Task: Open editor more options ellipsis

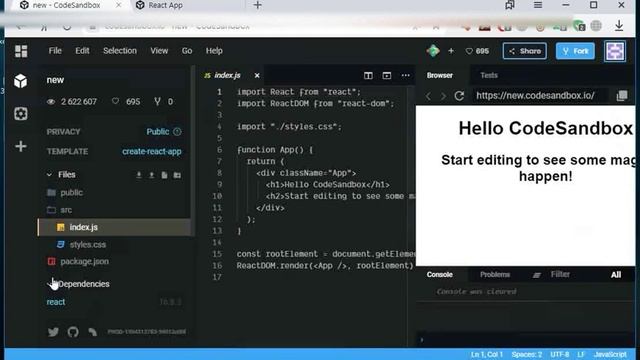Action: click(x=405, y=76)
